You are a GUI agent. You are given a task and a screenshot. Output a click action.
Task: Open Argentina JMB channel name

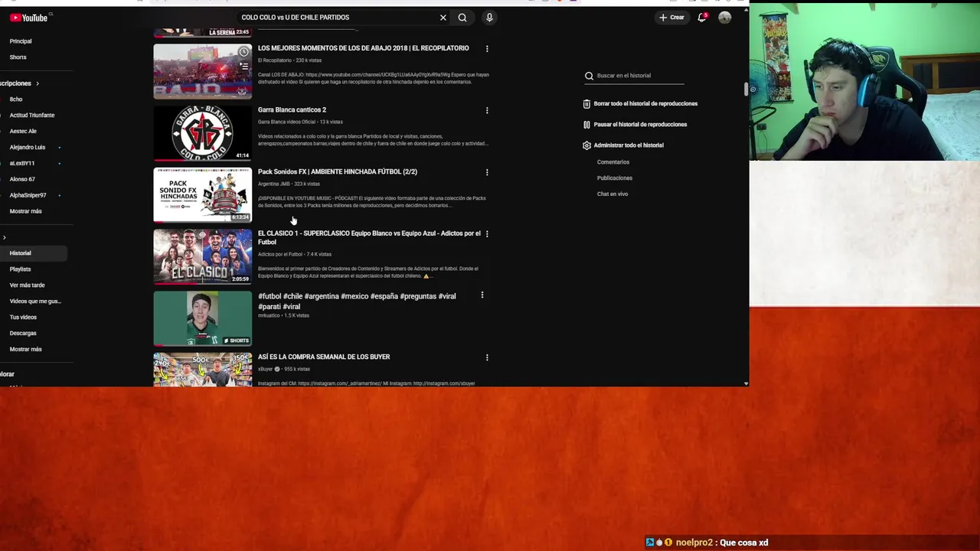(274, 184)
